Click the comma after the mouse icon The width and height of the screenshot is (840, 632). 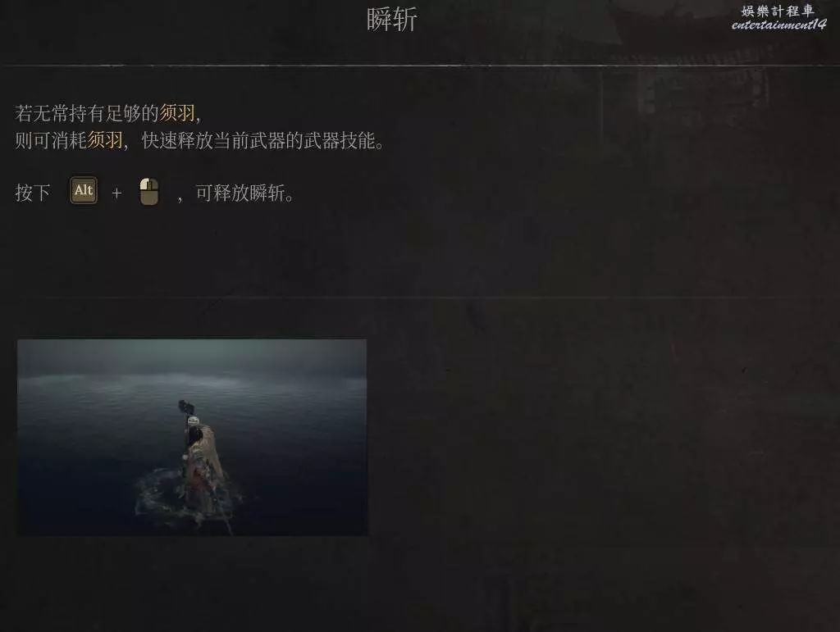point(180,199)
